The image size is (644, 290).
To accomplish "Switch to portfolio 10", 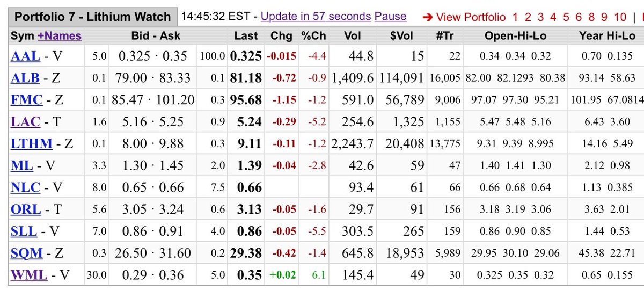I will tap(620, 17).
